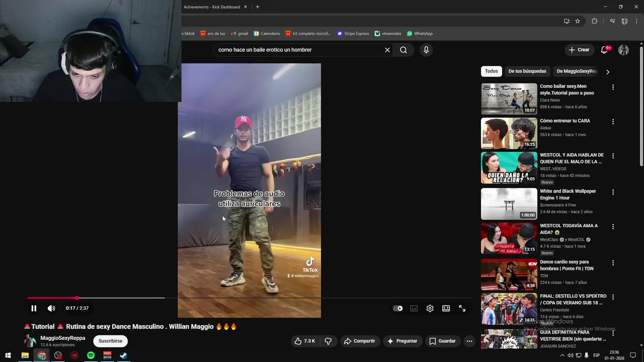Enter fullscreen with the expand icon

(x=462, y=309)
